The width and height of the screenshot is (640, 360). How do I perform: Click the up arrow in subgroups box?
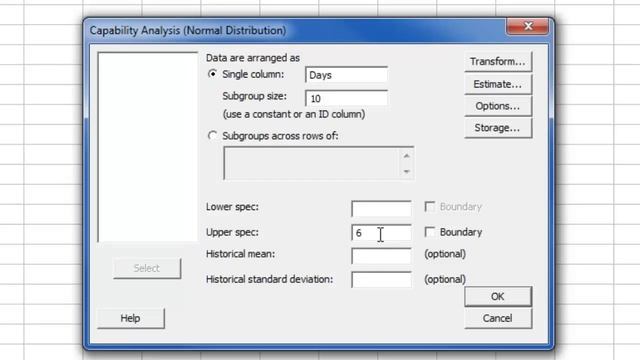click(x=407, y=156)
